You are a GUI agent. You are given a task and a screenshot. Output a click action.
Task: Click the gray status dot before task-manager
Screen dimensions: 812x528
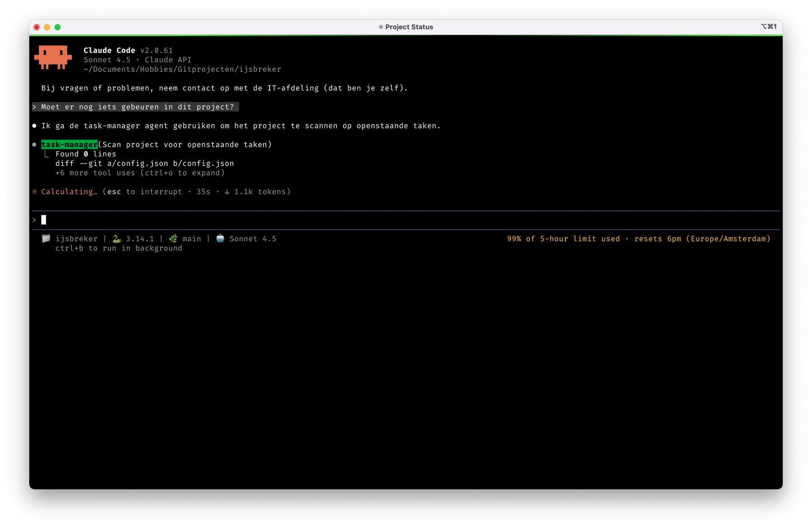[34, 145]
